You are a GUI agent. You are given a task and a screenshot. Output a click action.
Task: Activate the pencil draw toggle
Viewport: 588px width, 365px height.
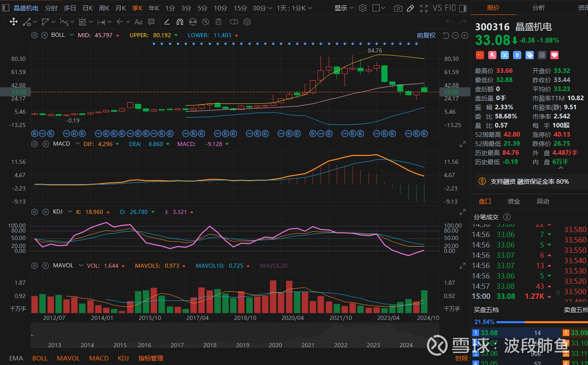(410, 8)
